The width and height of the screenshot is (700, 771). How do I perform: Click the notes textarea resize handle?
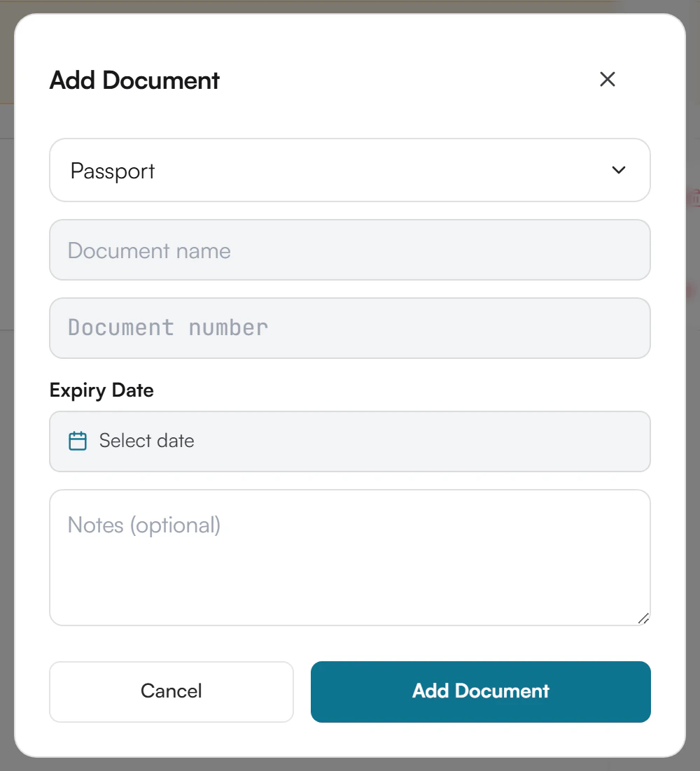tap(643, 618)
